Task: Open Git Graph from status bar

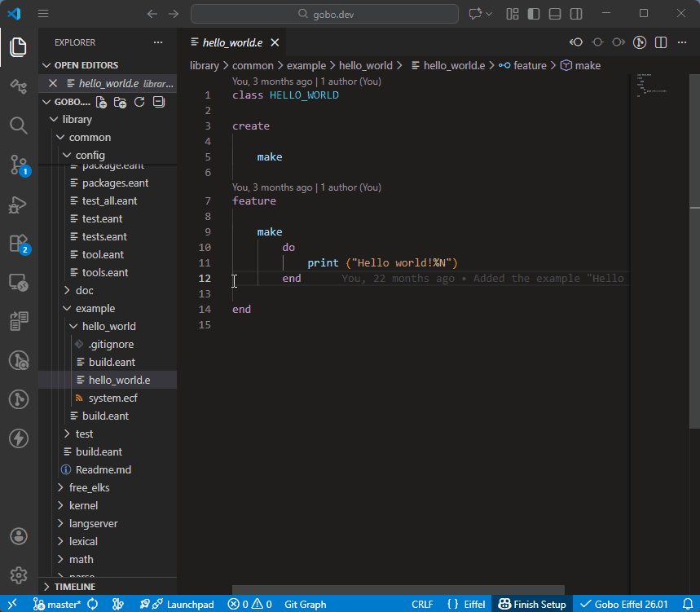Action: [x=305, y=604]
